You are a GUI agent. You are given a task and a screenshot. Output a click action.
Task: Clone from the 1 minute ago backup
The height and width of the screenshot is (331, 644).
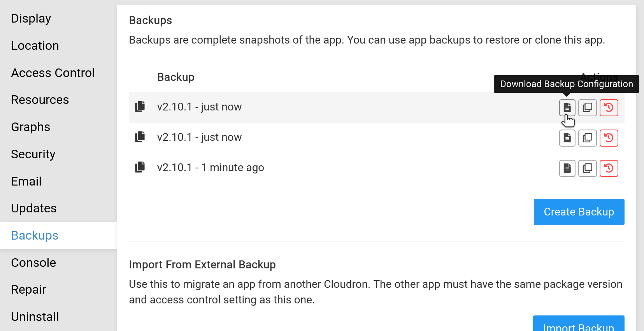(x=587, y=168)
